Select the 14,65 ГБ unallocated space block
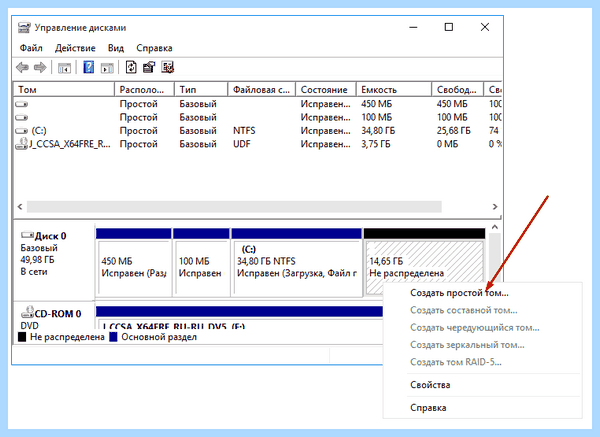 tap(424, 263)
